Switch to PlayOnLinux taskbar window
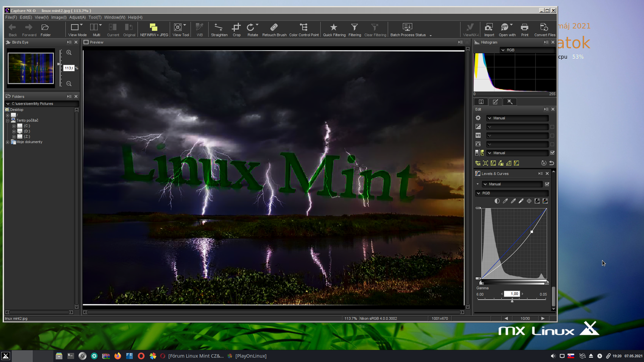644x362 pixels. tap(247, 356)
